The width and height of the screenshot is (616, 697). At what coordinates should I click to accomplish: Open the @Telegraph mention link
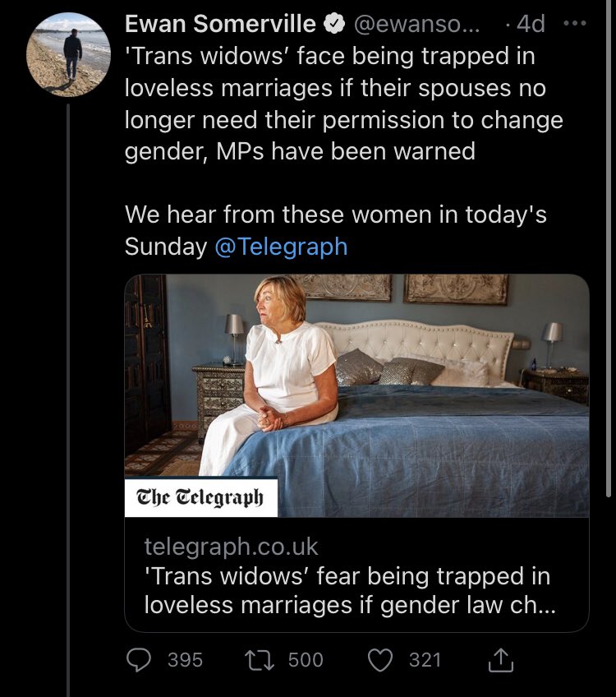click(x=281, y=247)
